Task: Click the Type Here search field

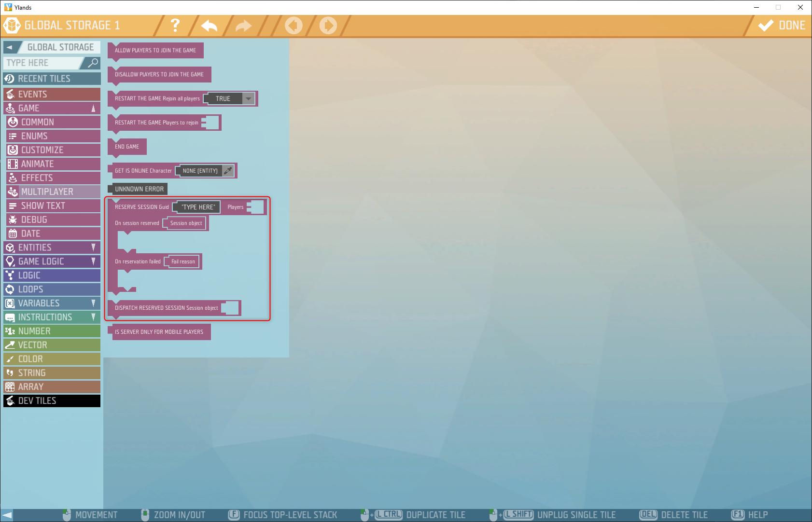Action: click(x=42, y=63)
